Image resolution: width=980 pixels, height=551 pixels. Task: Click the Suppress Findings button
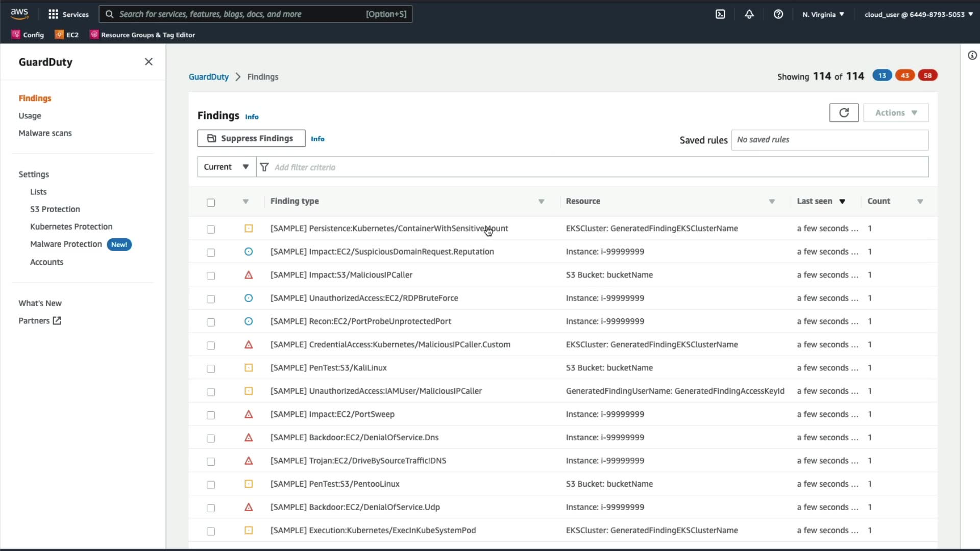(x=251, y=138)
